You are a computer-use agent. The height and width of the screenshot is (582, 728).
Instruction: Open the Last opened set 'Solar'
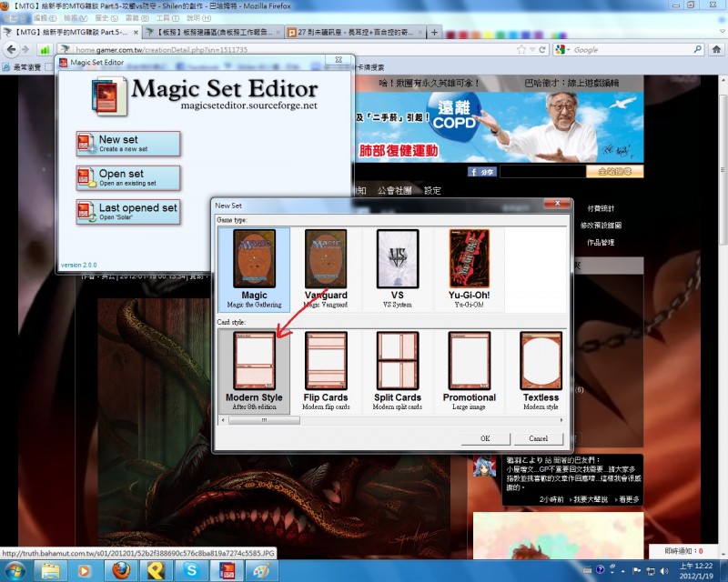tap(127, 212)
